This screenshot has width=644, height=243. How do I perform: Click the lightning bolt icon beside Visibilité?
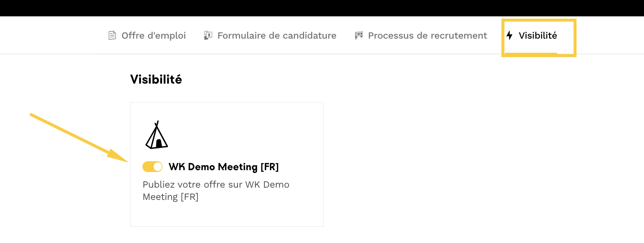coord(509,35)
